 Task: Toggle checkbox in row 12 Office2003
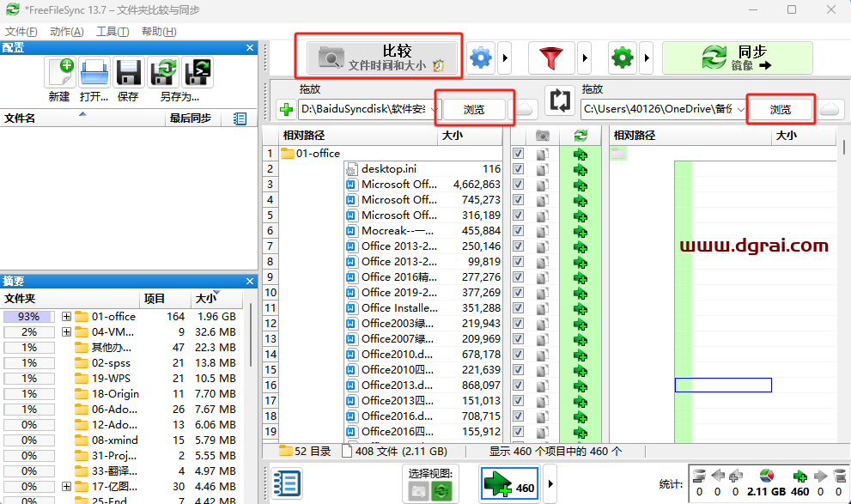coord(519,324)
